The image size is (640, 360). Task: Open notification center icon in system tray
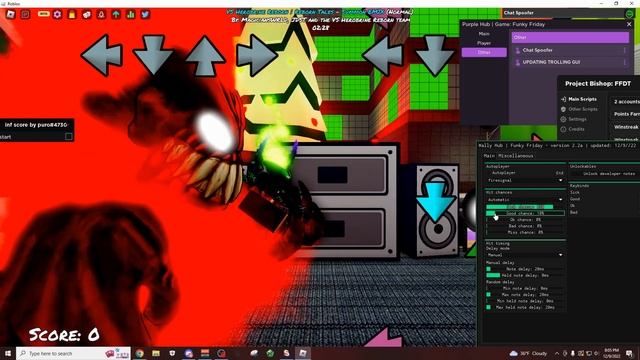[x=629, y=353]
